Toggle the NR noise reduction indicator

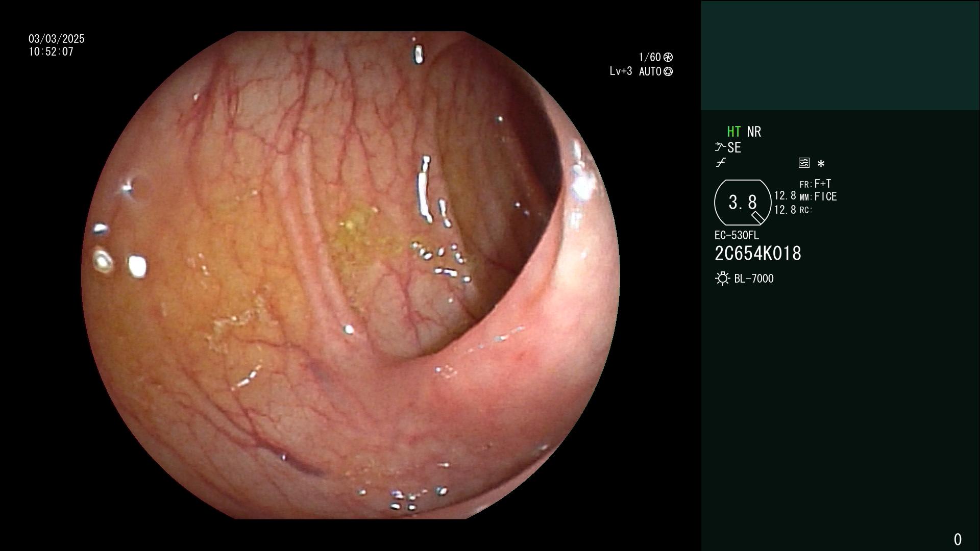click(x=754, y=132)
